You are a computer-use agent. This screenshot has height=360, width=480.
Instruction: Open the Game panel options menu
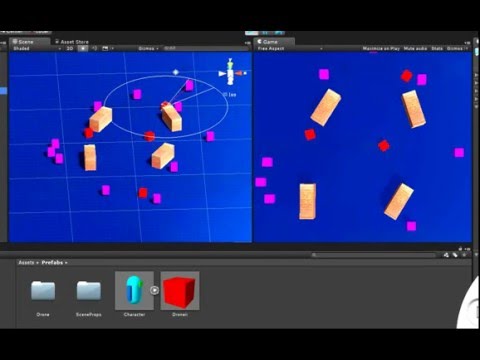[x=467, y=43]
